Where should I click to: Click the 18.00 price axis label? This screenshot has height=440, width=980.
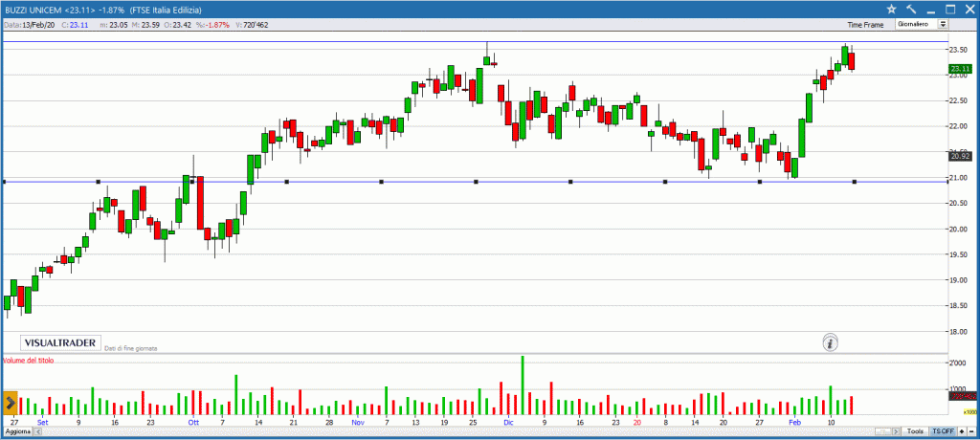click(x=959, y=331)
